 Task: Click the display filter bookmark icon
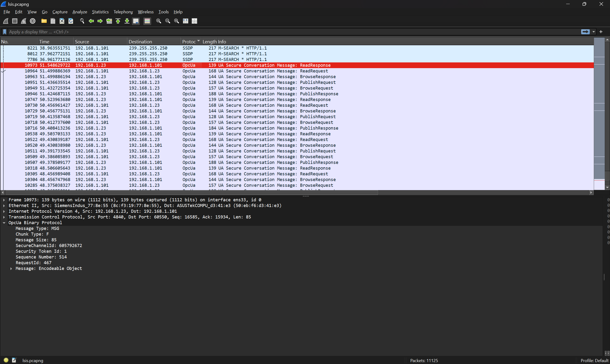tap(5, 32)
